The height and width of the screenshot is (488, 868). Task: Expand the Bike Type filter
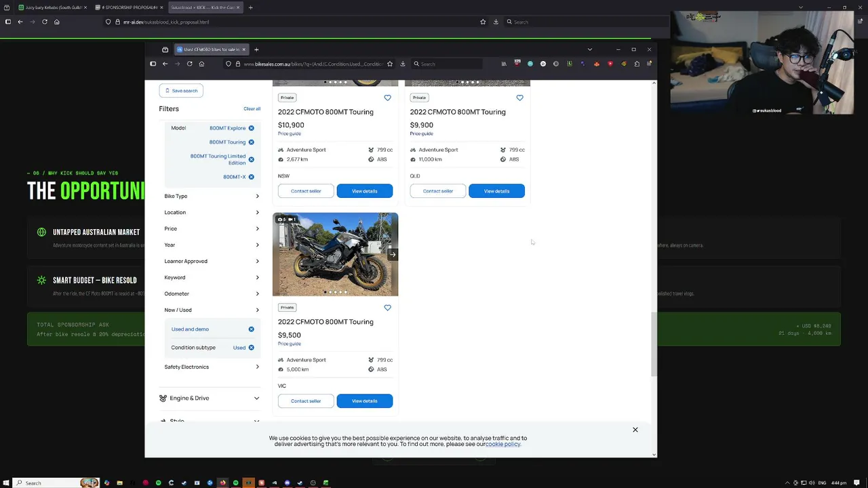coord(212,197)
